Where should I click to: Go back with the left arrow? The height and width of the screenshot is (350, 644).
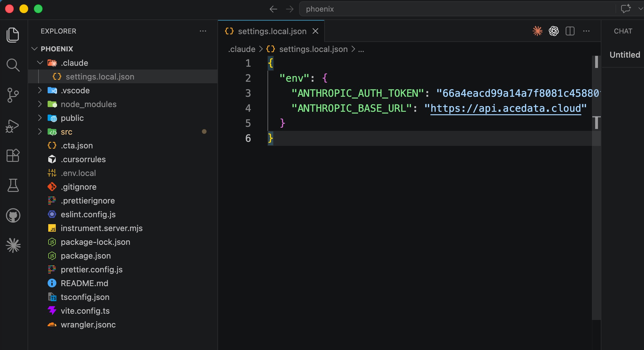pyautogui.click(x=273, y=9)
